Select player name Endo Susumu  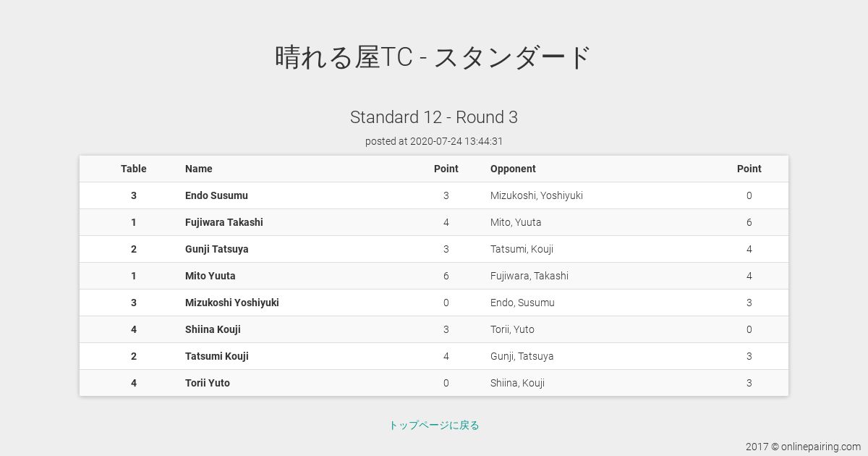(x=216, y=195)
